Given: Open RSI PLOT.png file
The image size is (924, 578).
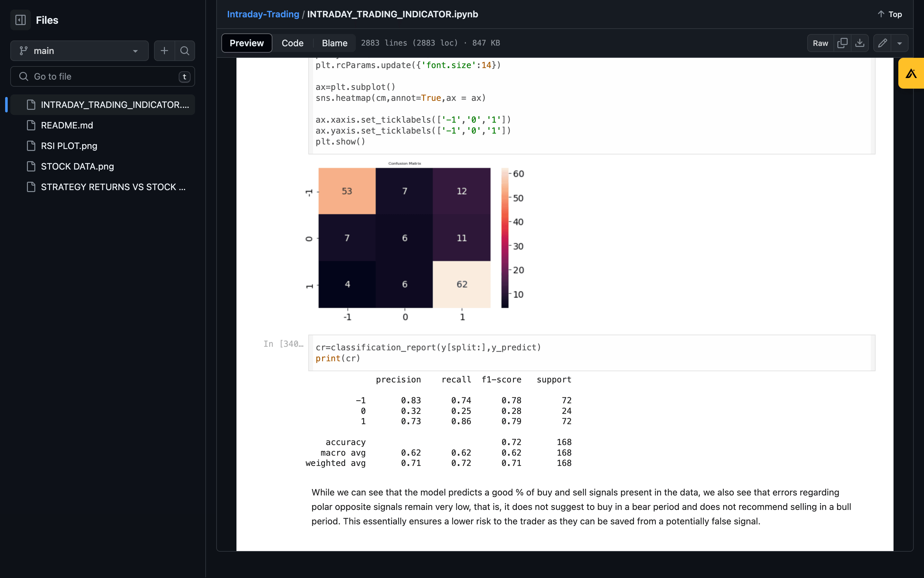Looking at the screenshot, I should (x=102, y=146).
